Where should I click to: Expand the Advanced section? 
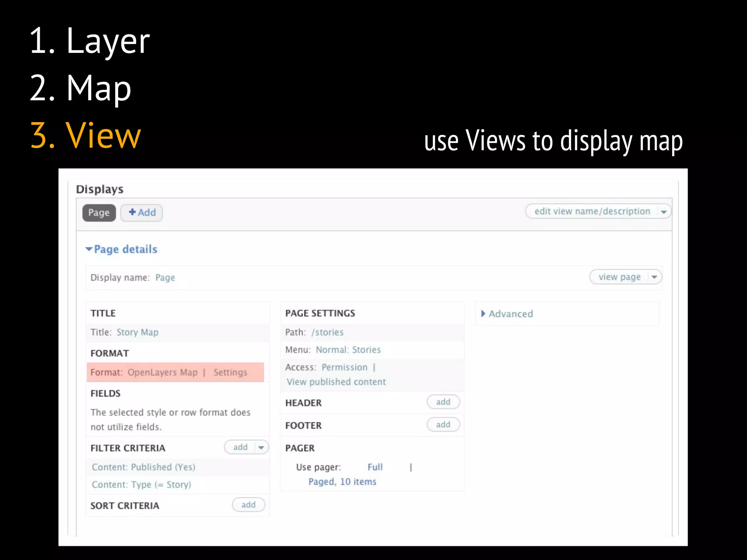pos(507,314)
